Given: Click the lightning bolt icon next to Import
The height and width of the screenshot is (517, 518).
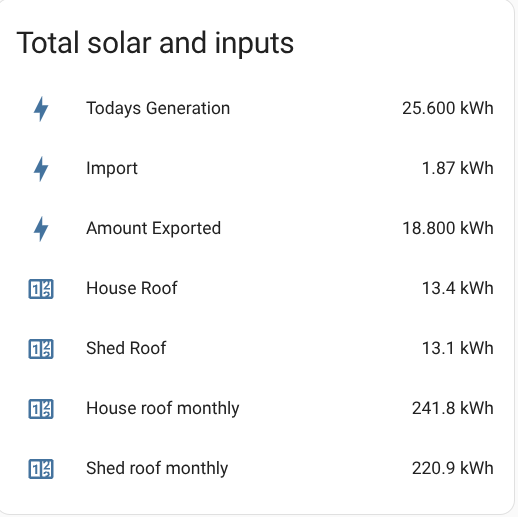Looking at the screenshot, I should (x=41, y=169).
